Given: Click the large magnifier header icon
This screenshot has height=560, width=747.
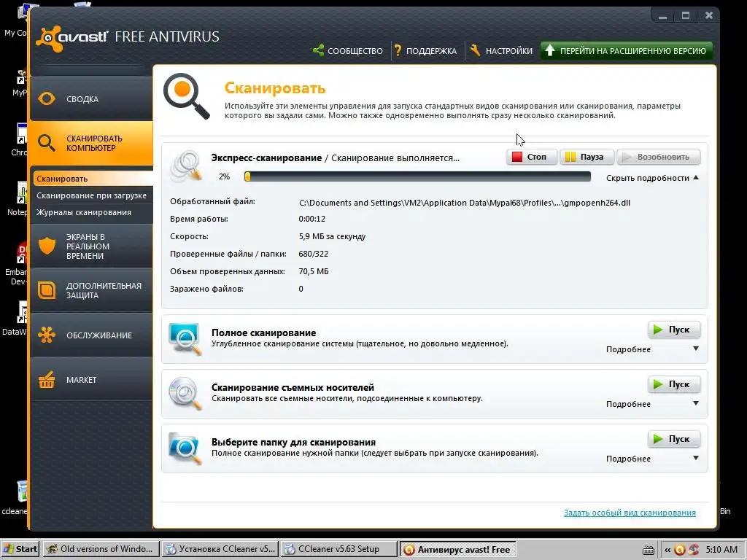Looking at the screenshot, I should coord(186,96).
